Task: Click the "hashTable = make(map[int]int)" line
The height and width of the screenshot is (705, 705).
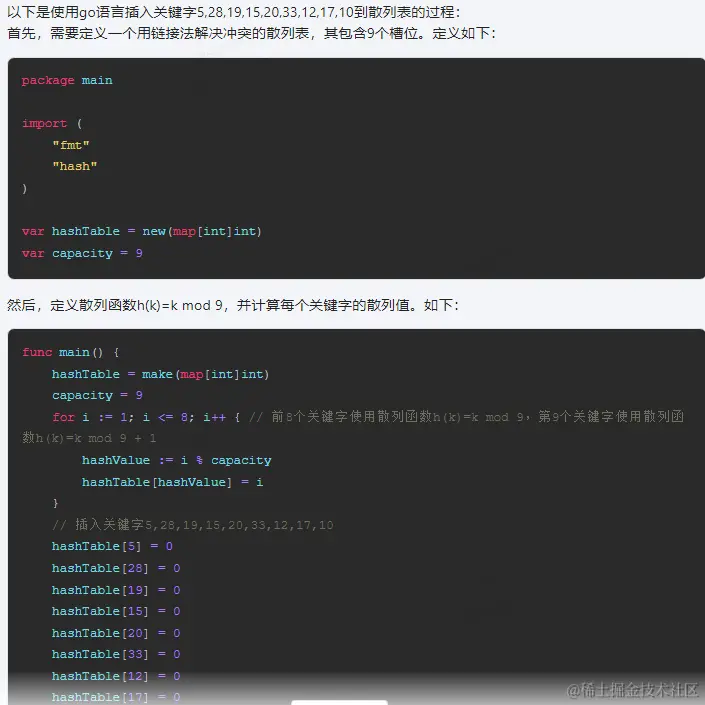Action: coord(161,374)
